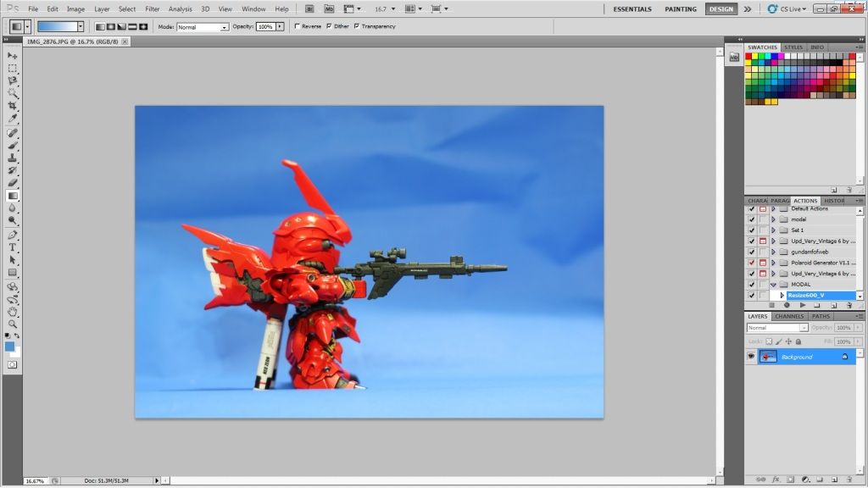The height and width of the screenshot is (488, 868).
Task: Switch to the Styles tab
Action: tap(793, 47)
